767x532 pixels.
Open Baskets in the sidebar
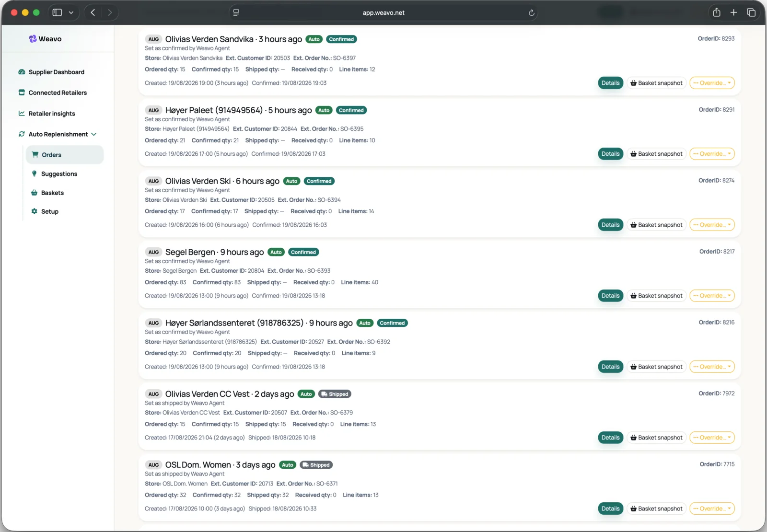pyautogui.click(x=52, y=193)
